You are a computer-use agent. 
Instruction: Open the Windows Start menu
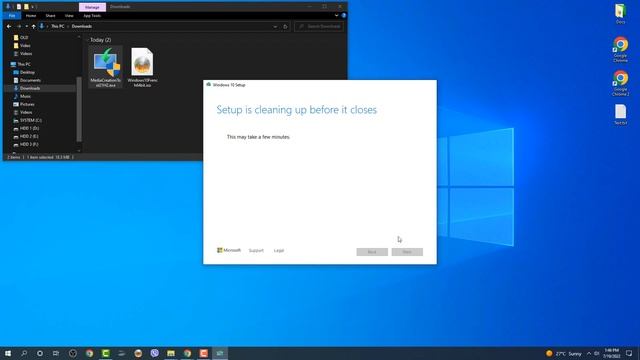pyautogui.click(x=8, y=353)
